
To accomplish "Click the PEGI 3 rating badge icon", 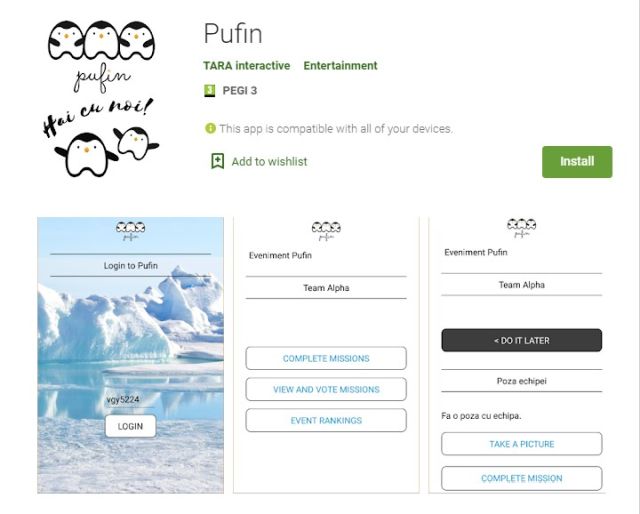I will pos(210,90).
